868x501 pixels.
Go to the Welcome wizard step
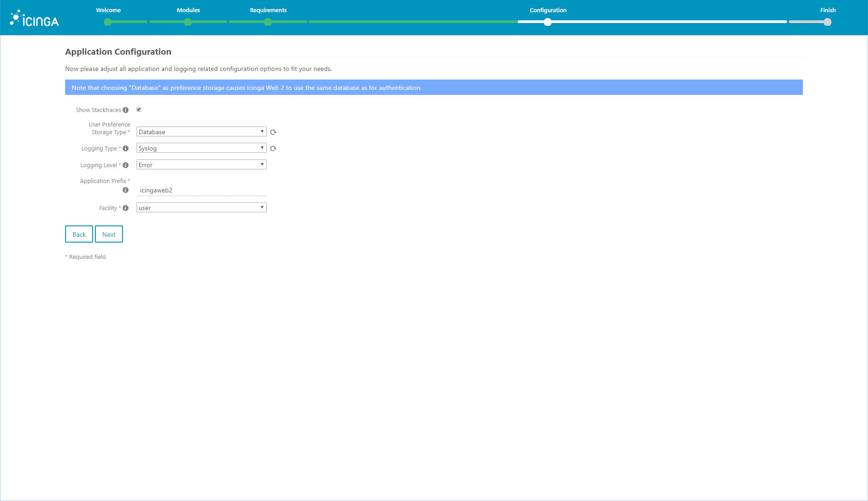pos(108,10)
